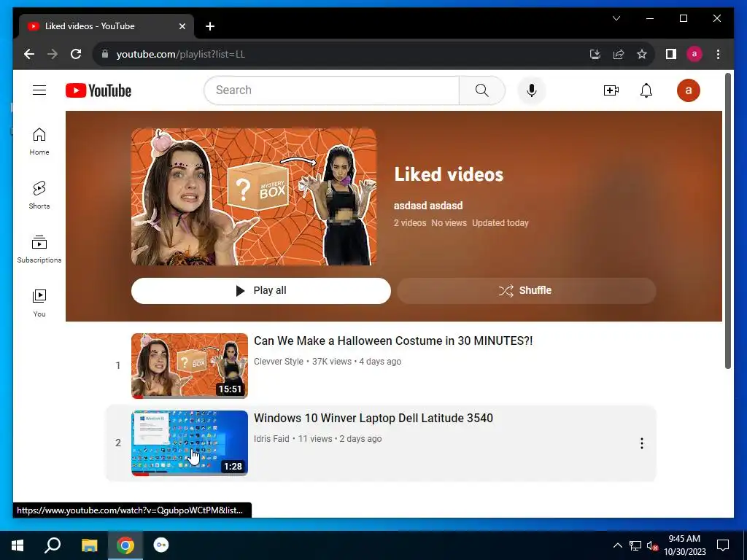Open Halloween Costume video thumbnail
Viewport: 747px width, 560px height.
[x=190, y=366]
